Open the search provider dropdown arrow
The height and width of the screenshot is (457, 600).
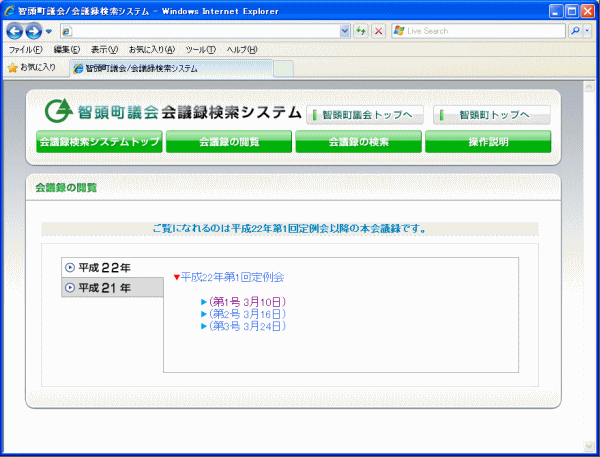(x=587, y=31)
